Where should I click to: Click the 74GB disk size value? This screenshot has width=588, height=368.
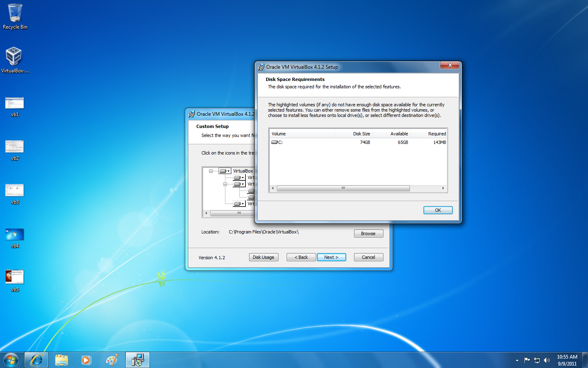(365, 142)
